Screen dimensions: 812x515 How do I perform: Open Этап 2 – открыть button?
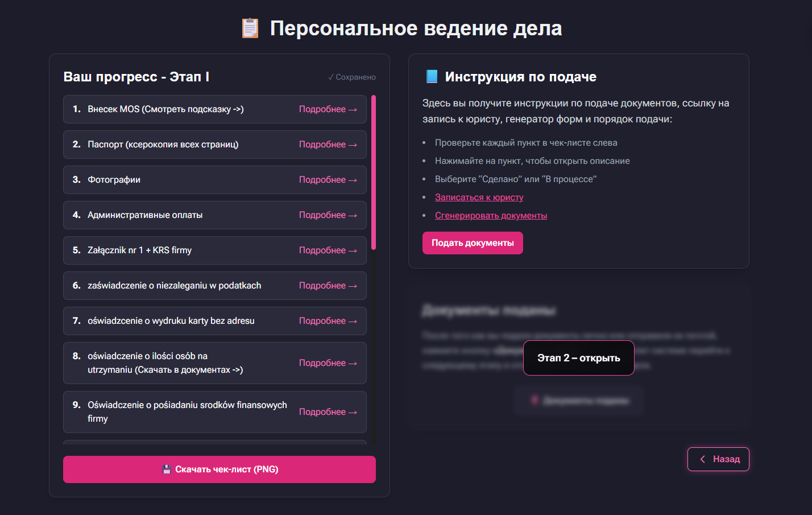tap(579, 358)
